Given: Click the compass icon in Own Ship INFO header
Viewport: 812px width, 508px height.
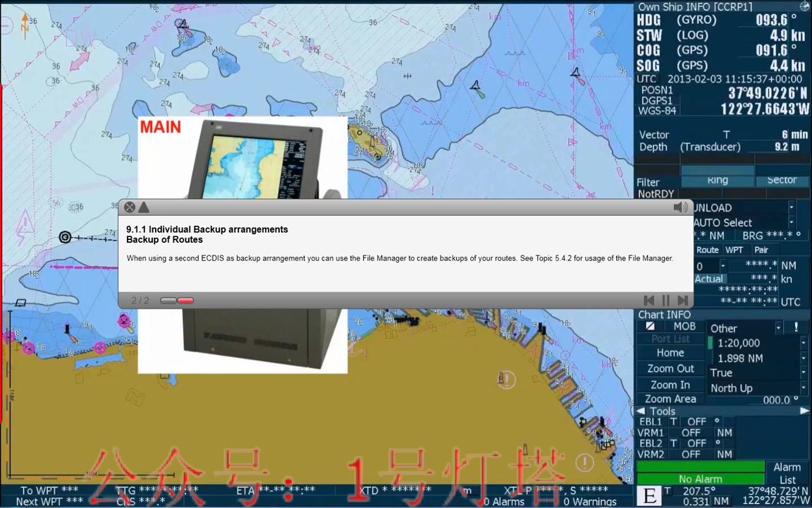Looking at the screenshot, I should click(x=804, y=6).
